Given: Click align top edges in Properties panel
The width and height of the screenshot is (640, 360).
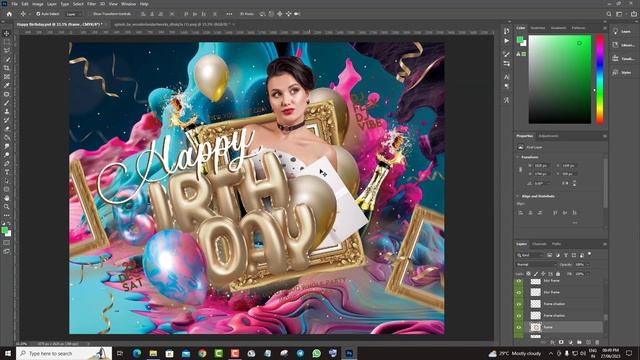Looking at the screenshot, I should (555, 213).
